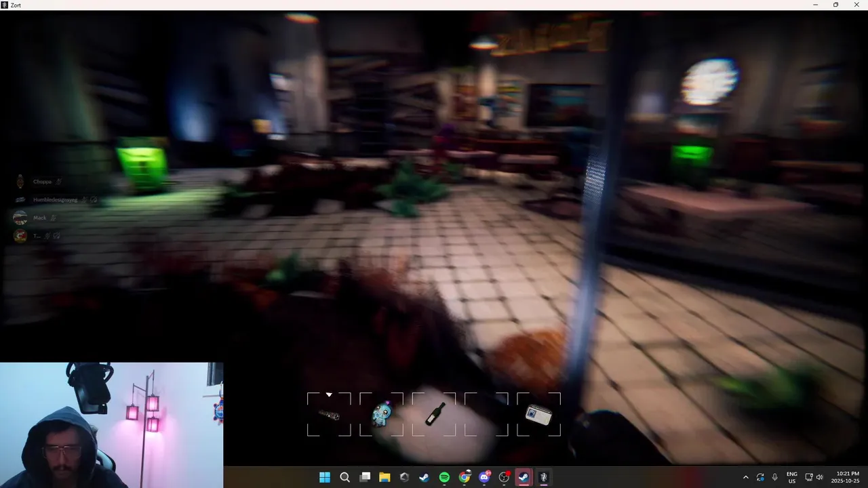This screenshot has width=868, height=488.
Task: Switch to the Zort game taskbar icon
Action: (544, 477)
